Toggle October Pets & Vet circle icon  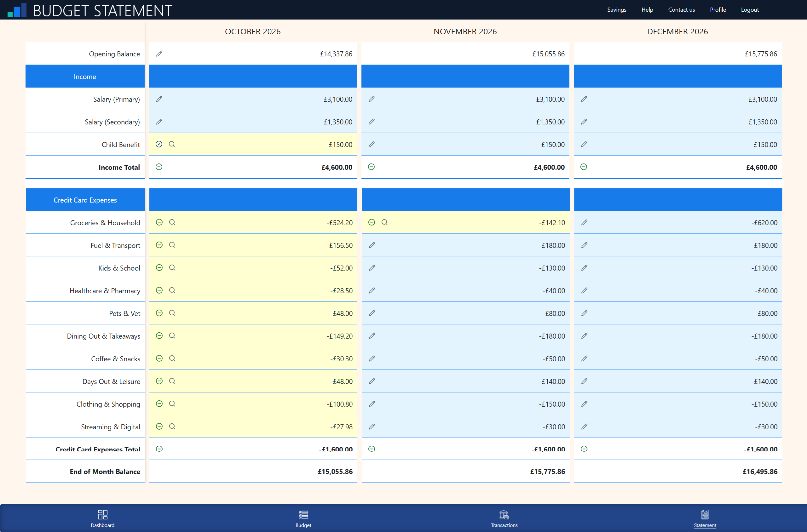coord(159,313)
